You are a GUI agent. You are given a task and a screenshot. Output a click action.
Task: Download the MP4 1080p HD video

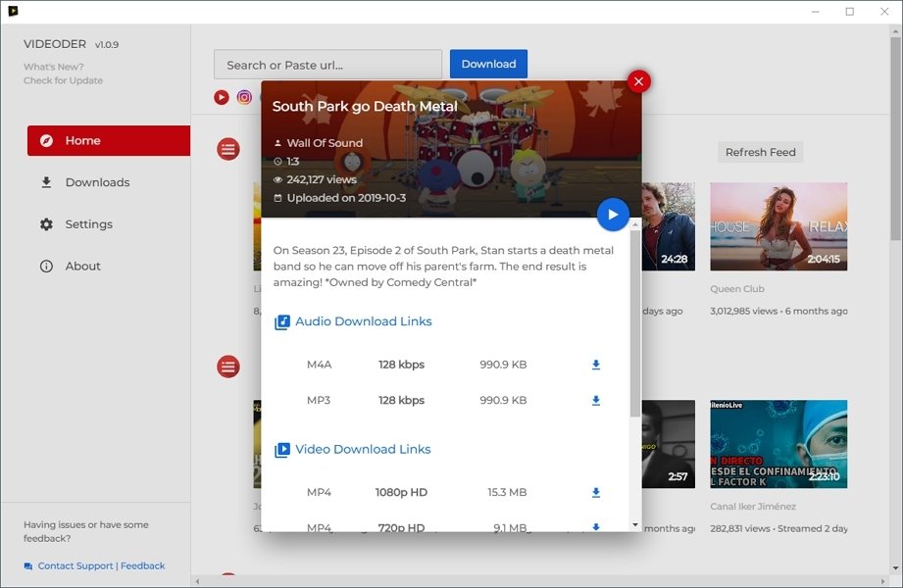(596, 492)
